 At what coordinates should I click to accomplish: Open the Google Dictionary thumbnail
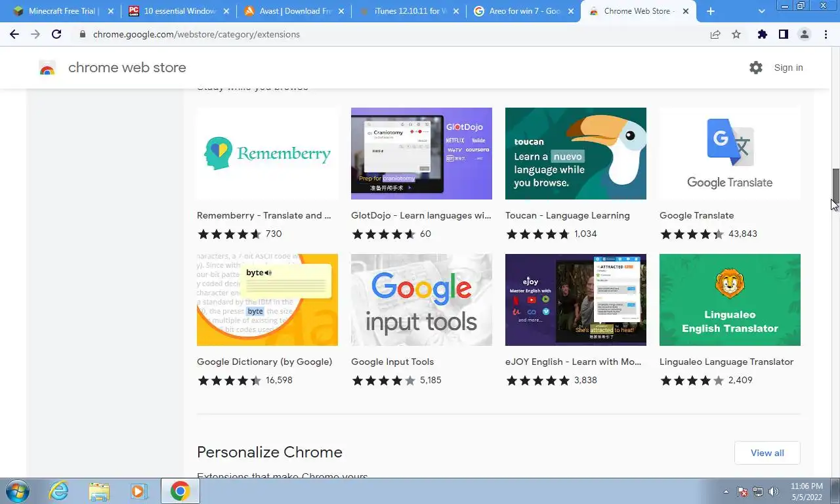pyautogui.click(x=267, y=300)
